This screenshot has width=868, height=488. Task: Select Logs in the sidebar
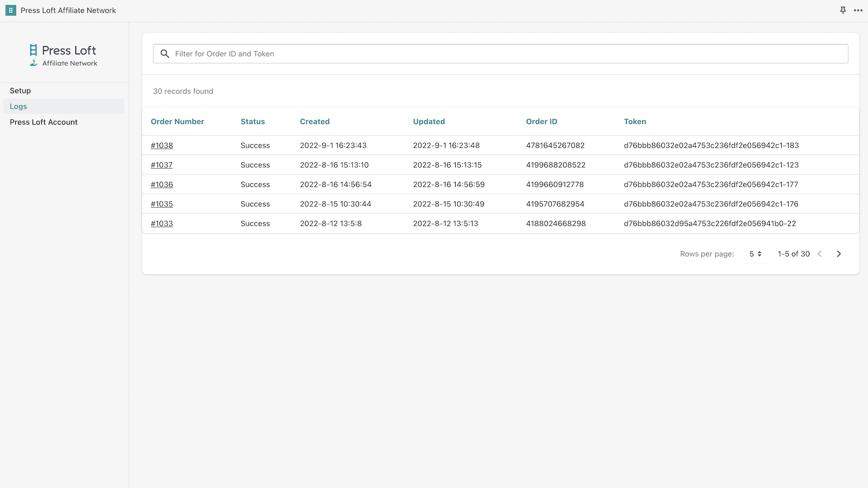[x=18, y=106]
